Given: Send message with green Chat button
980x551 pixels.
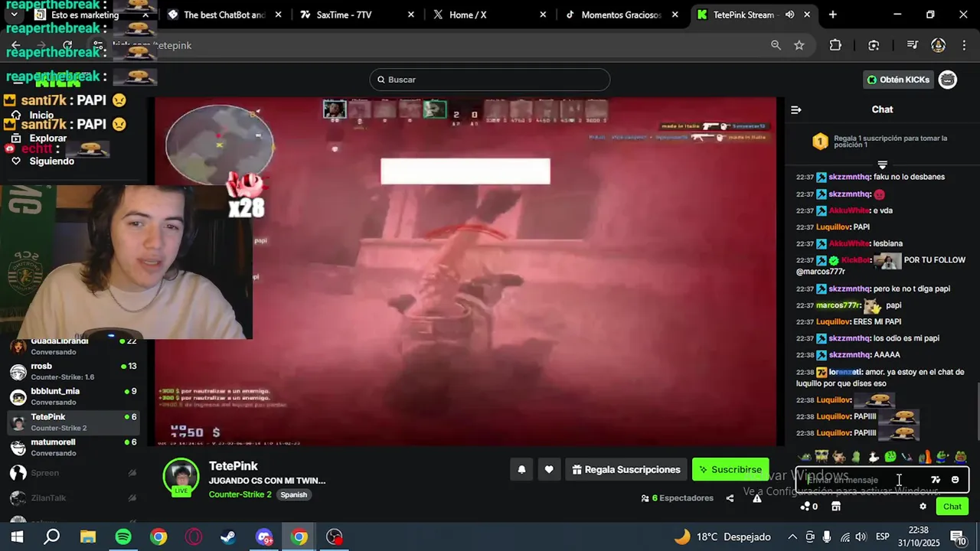Looking at the screenshot, I should 952,507.
